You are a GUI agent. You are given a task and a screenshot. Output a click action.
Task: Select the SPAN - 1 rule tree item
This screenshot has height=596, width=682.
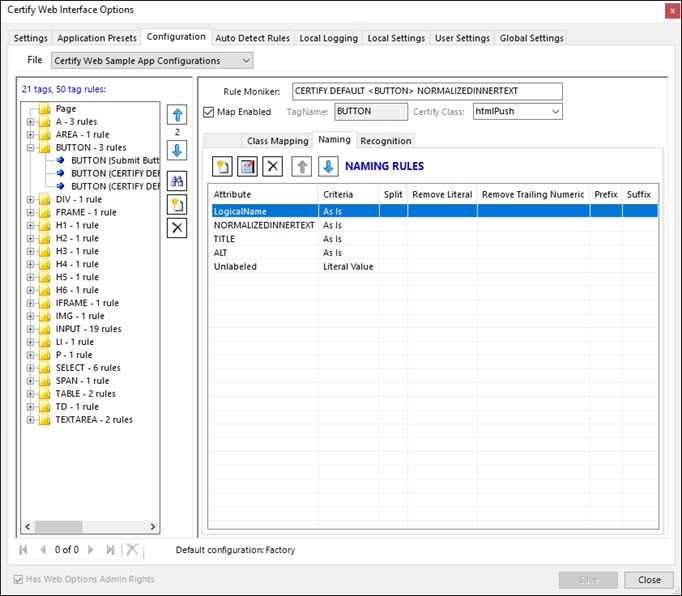(x=82, y=381)
